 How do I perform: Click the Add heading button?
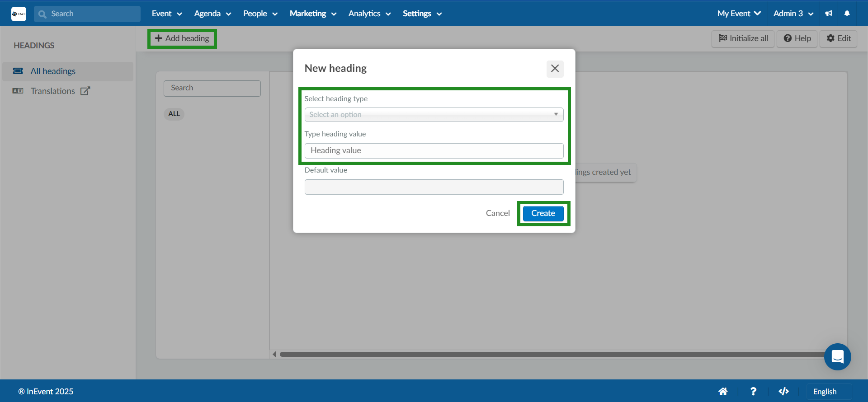pyautogui.click(x=182, y=38)
